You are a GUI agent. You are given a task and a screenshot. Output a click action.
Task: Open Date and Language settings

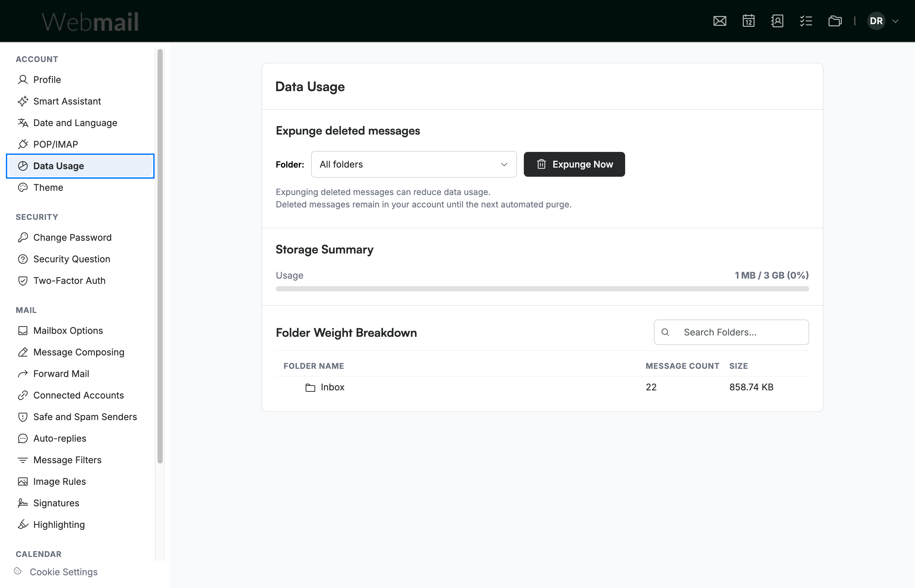(80, 122)
